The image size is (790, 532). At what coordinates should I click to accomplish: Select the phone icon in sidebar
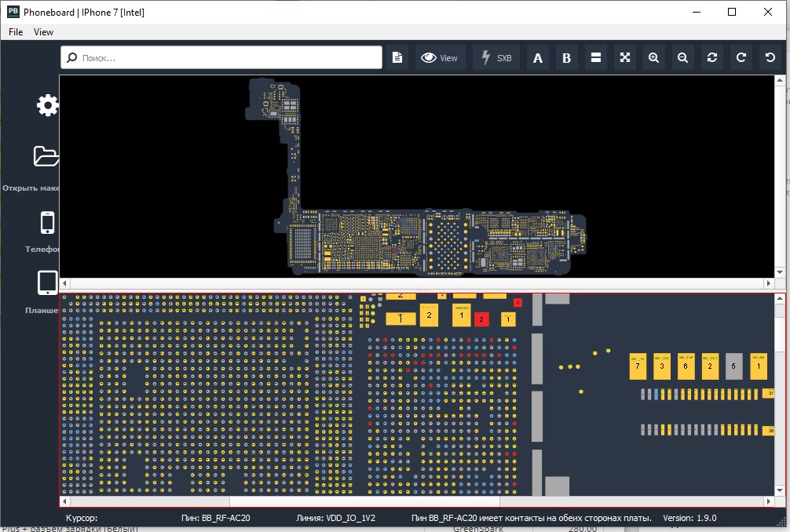coord(47,223)
